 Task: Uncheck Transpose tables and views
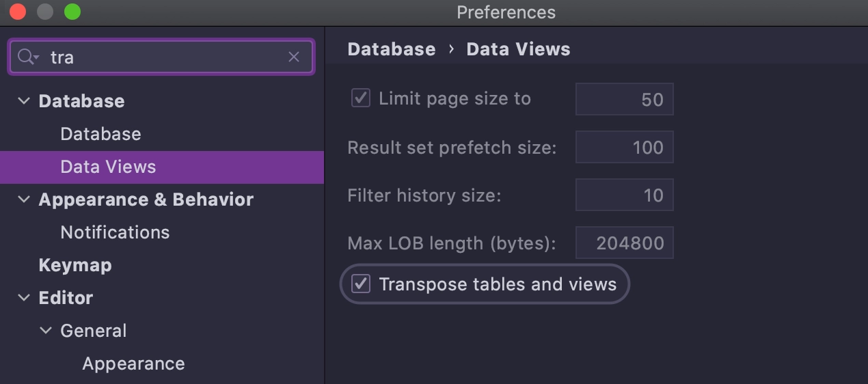(361, 284)
